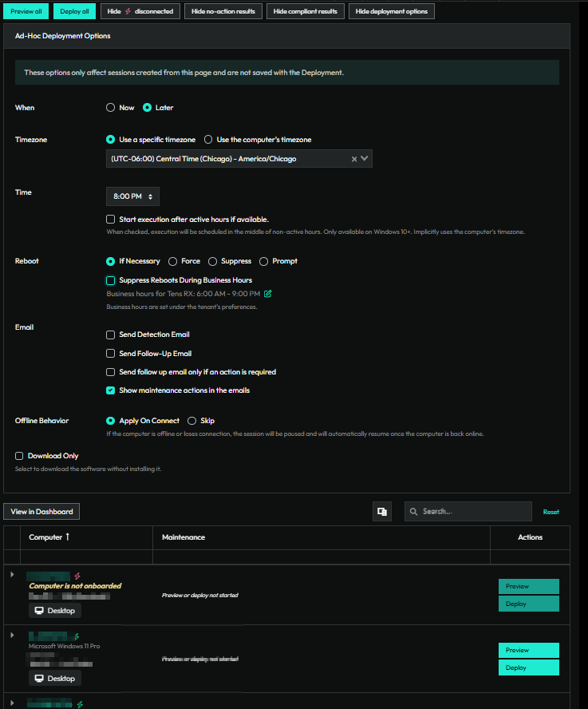Image resolution: width=588 pixels, height=709 pixels.
Task: Expand the second computer row
Action: click(12, 636)
